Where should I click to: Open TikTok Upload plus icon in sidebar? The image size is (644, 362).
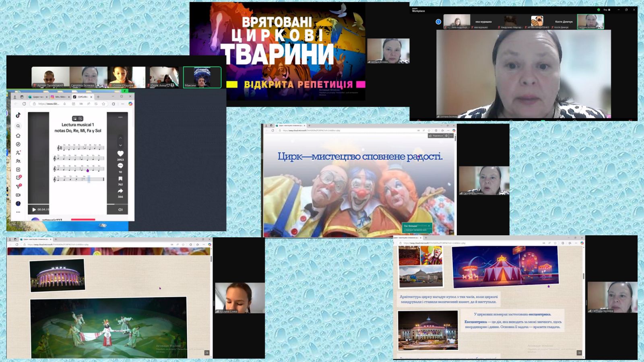[x=18, y=170]
